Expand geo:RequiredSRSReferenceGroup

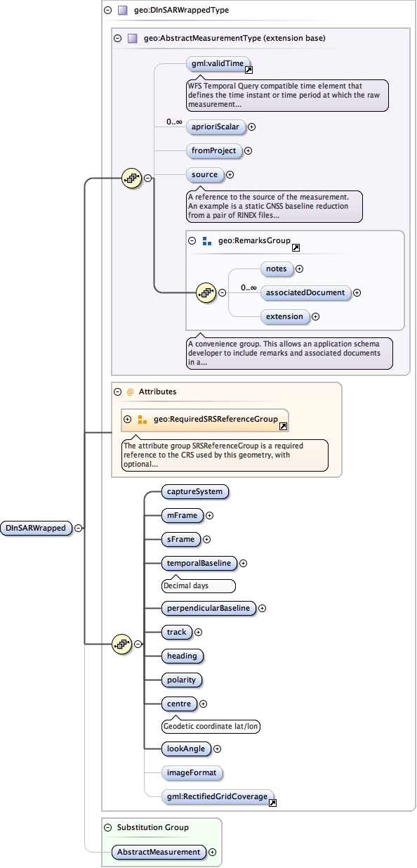click(127, 420)
